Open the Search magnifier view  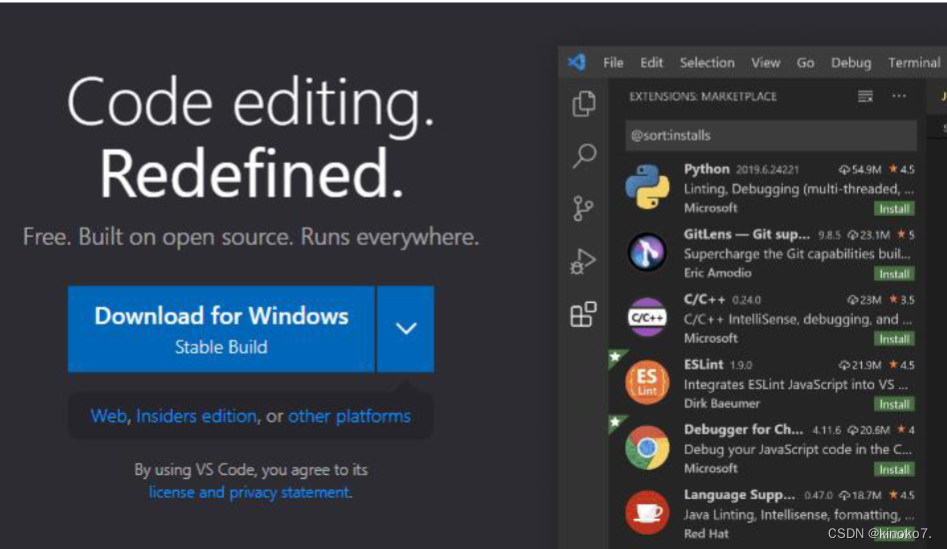[584, 156]
